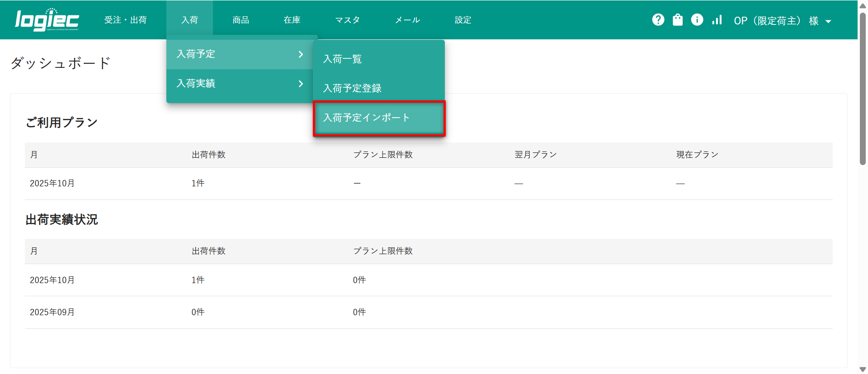The image size is (868, 374).
Task: Expand the 入荷実績 submenu chevron
Action: (x=301, y=84)
